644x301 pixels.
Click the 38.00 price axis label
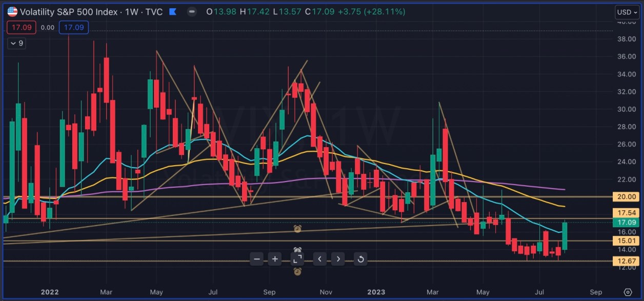(627, 38)
